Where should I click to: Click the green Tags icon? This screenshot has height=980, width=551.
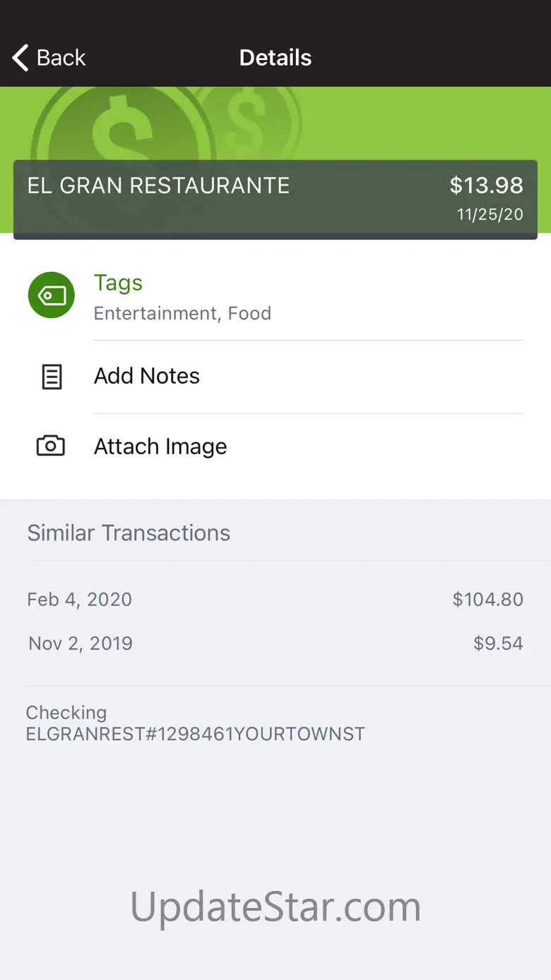coord(51,295)
